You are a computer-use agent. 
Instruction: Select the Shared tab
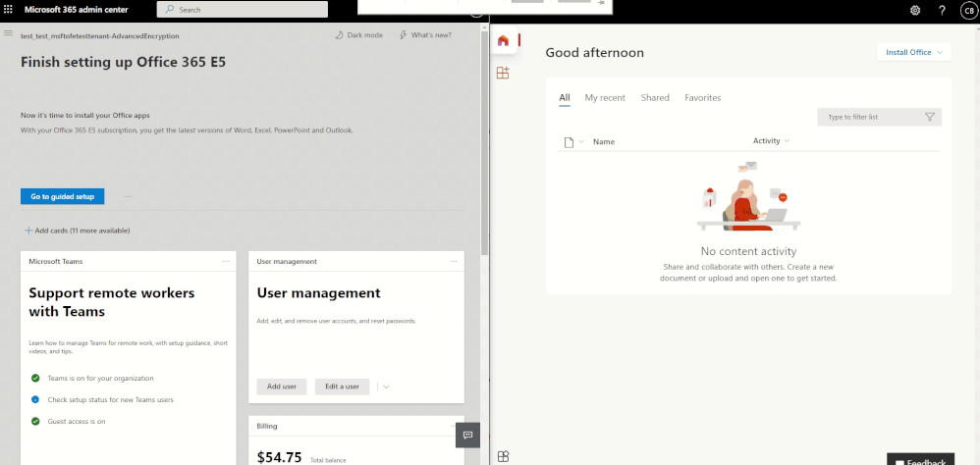[655, 98]
